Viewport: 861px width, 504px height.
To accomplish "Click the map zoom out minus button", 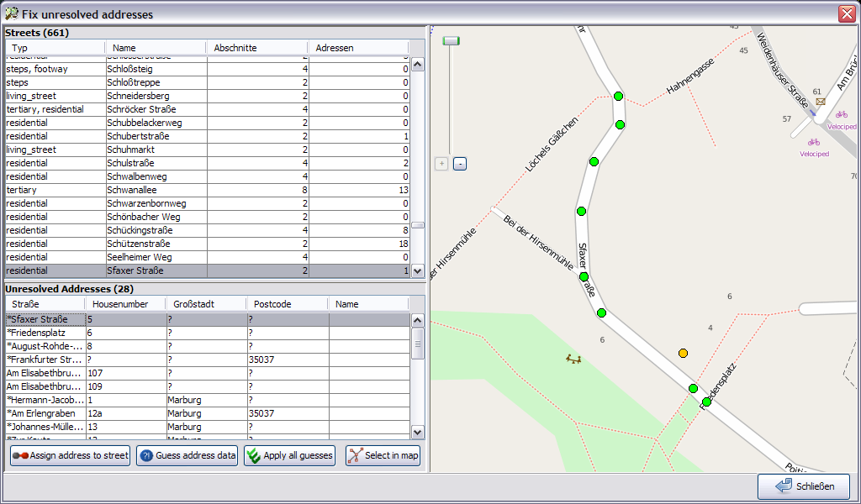I will [x=459, y=164].
